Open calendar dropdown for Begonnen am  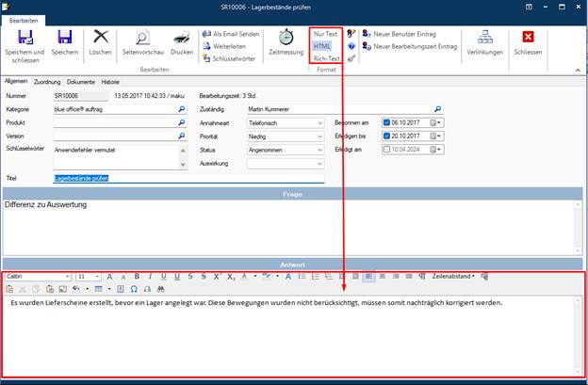point(435,122)
